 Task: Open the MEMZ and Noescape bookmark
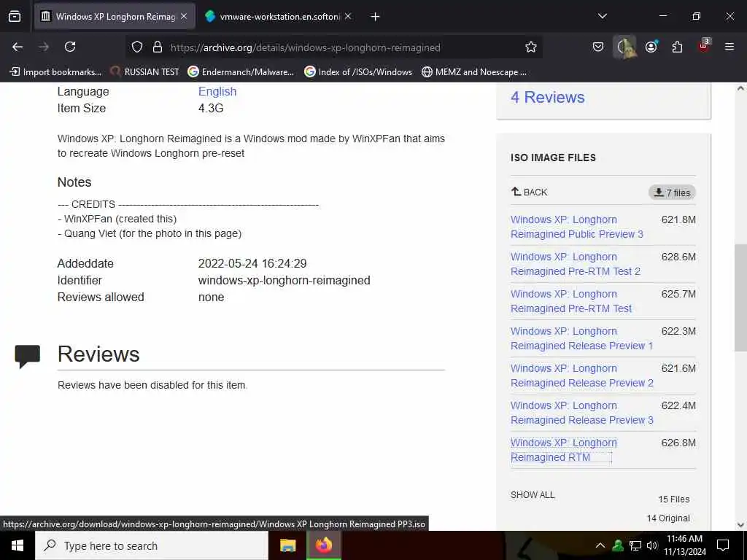[474, 72]
